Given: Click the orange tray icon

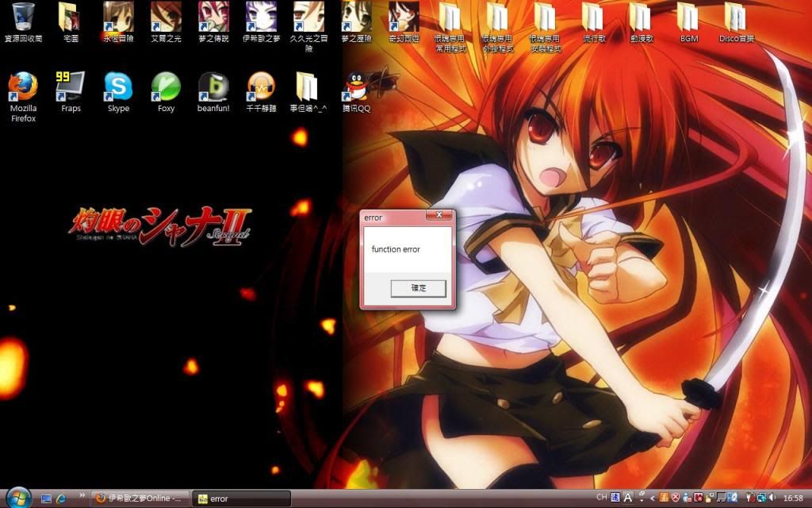Looking at the screenshot, I should tap(664, 498).
